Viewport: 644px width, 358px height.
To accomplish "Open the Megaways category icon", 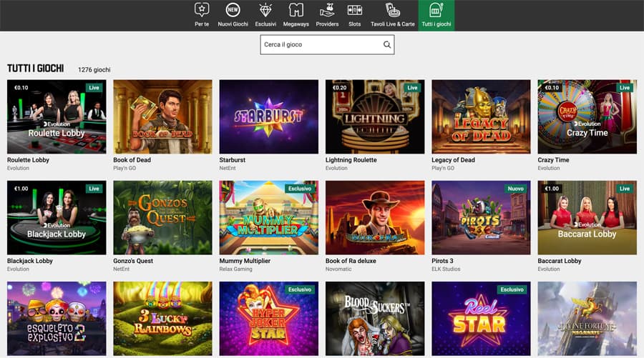I will [296, 10].
